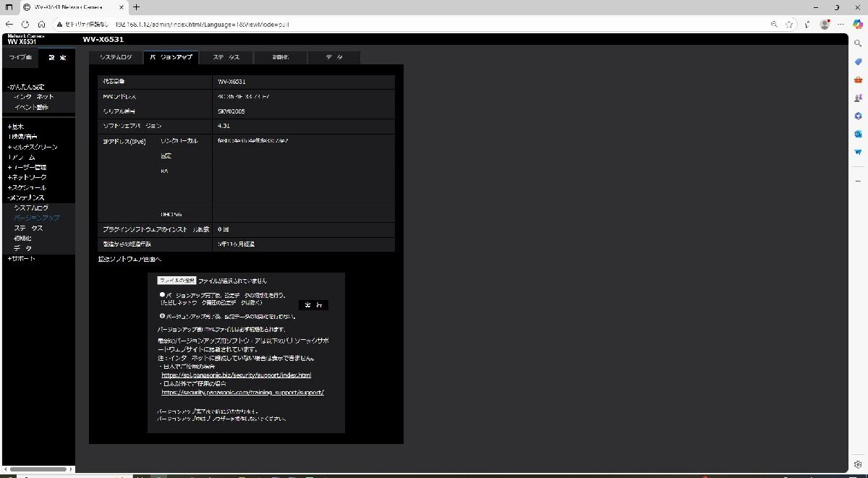Click the shopping tag icon in the Edge sidebar
Viewport: 868px width, 478px height.
[x=858, y=61]
